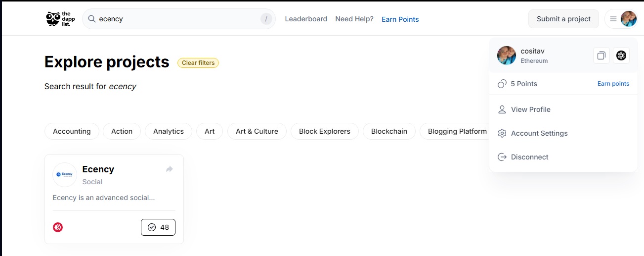
Task: Filter by Blockchain category
Action: pyautogui.click(x=389, y=131)
